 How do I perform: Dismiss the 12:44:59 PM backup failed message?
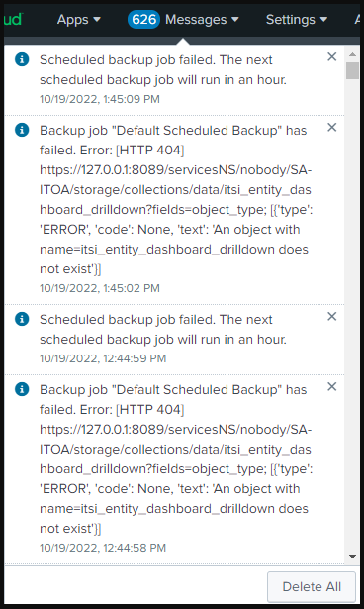[331, 317]
